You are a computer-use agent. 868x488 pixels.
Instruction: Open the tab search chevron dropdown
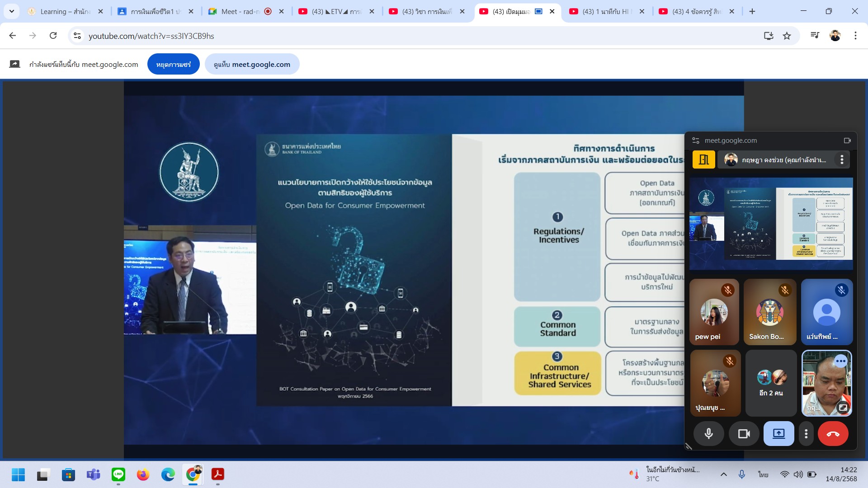12,11
